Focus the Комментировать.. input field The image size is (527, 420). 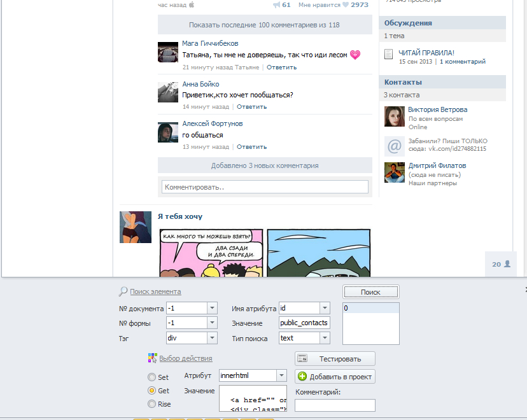coord(265,187)
